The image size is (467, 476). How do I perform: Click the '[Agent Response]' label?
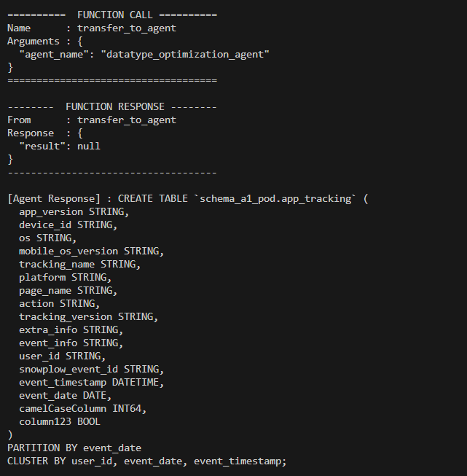(x=54, y=198)
